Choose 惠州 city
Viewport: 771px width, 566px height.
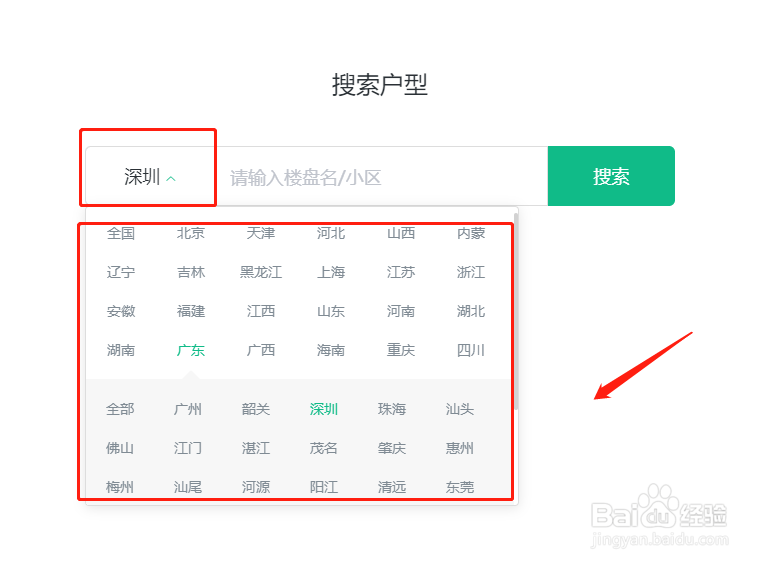click(x=460, y=448)
